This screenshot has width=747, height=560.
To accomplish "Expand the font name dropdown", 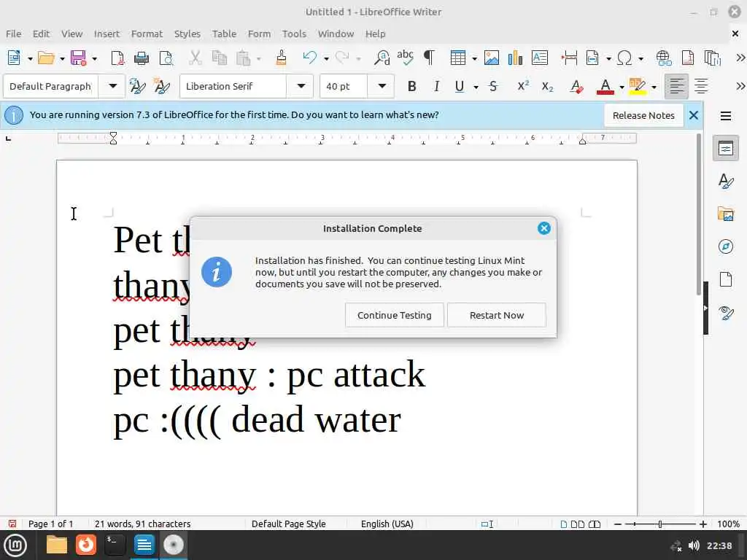I will 301,86.
